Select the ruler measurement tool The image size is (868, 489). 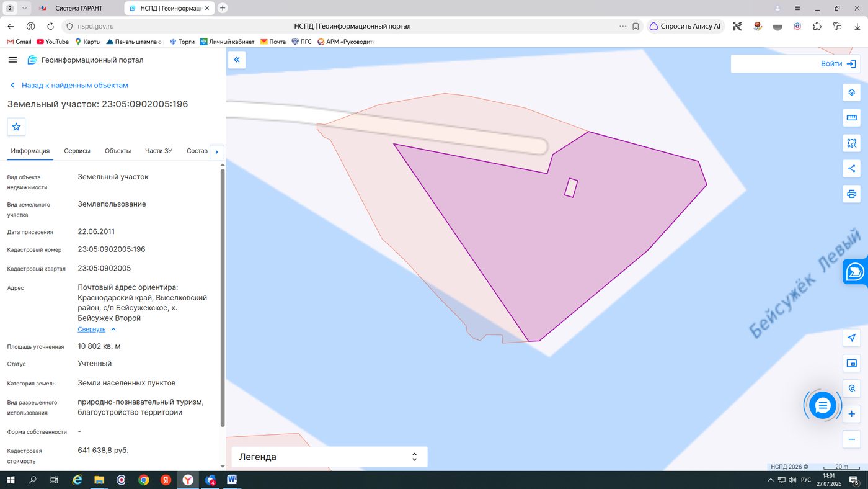(x=852, y=118)
